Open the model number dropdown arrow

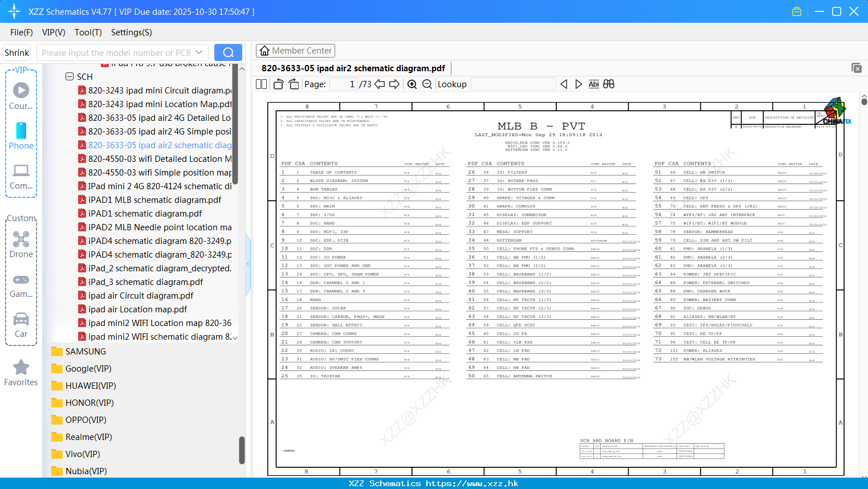pyautogui.click(x=199, y=52)
